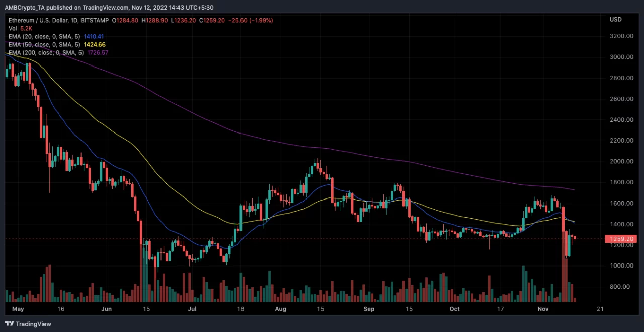Click the 1600.00 price axis label

[621, 203]
